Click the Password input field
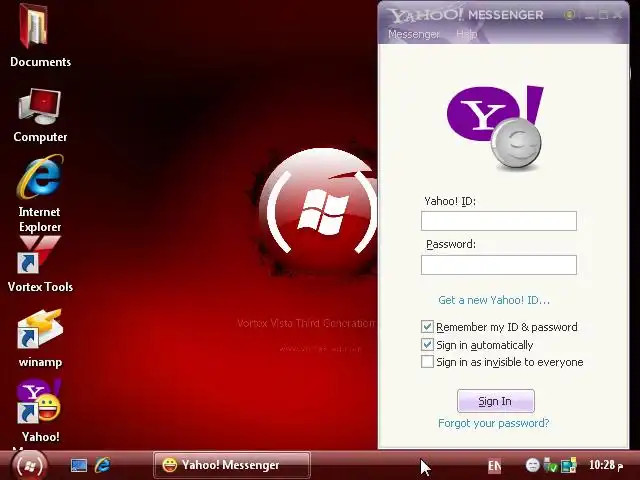 click(499, 265)
